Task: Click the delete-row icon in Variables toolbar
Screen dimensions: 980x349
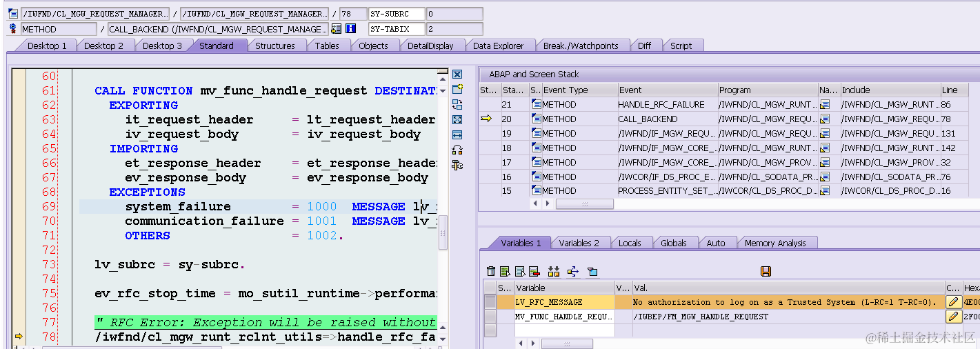Action: (x=534, y=272)
